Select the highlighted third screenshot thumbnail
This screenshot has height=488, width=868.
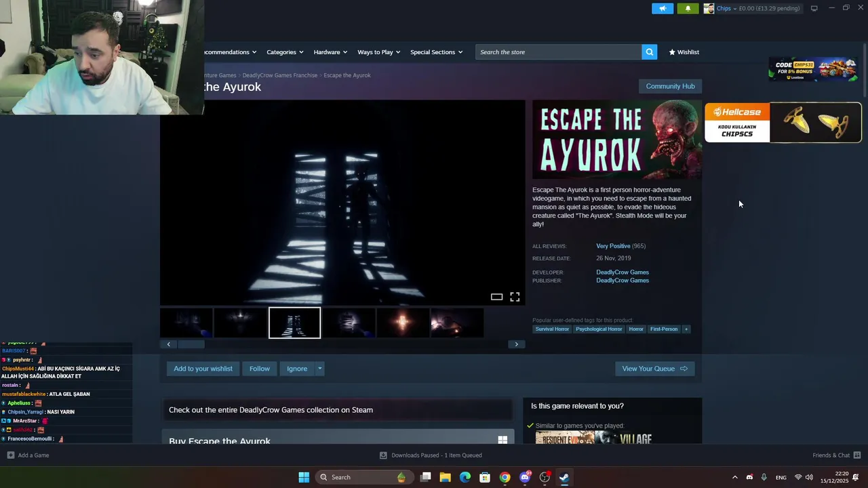point(294,323)
